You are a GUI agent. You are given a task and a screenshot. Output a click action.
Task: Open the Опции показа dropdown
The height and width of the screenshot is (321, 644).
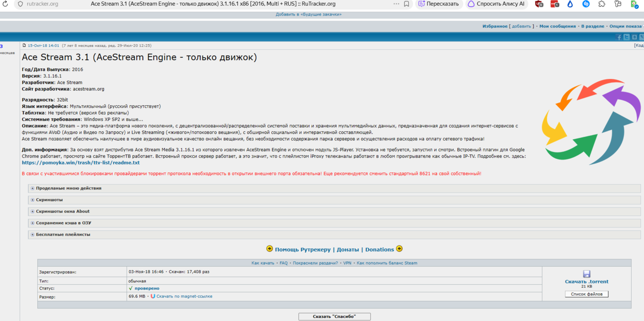[626, 26]
